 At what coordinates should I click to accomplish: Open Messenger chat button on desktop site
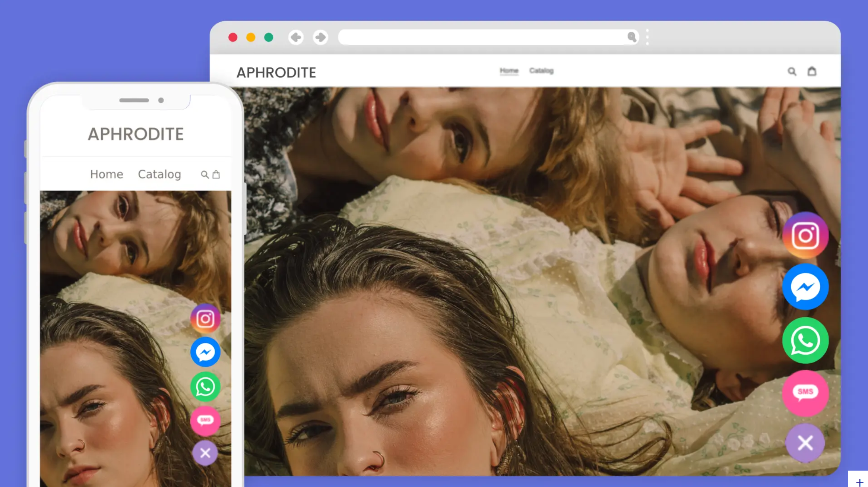pos(805,287)
